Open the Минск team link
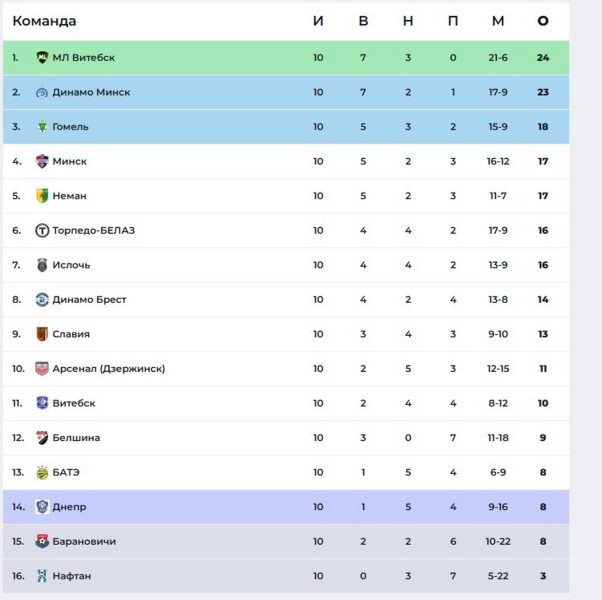The image size is (602, 600). click(69, 161)
